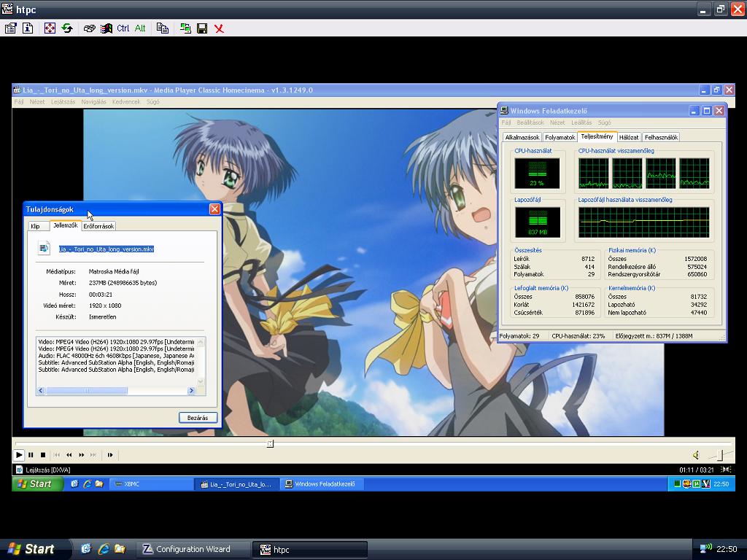This screenshot has width=747, height=560.
Task: Launch Internet Explorer from remote quick launch
Action: tap(88, 484)
